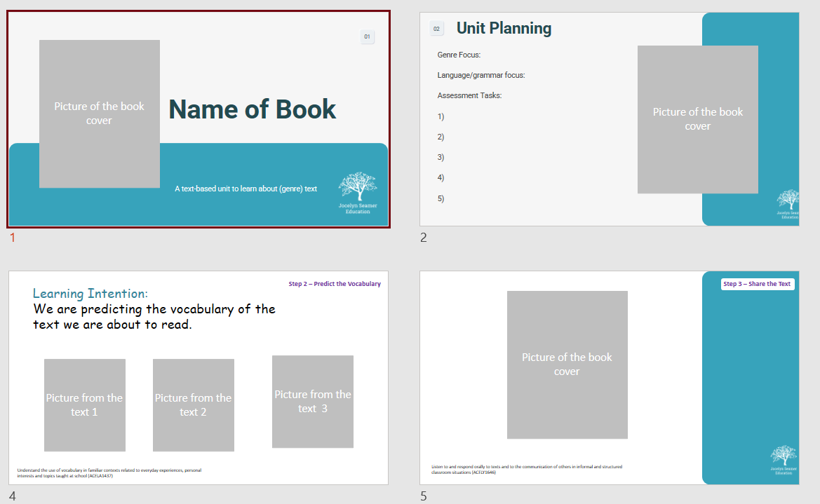
Task: Click slide number 2 below Unit Planning slide
Action: point(424,238)
